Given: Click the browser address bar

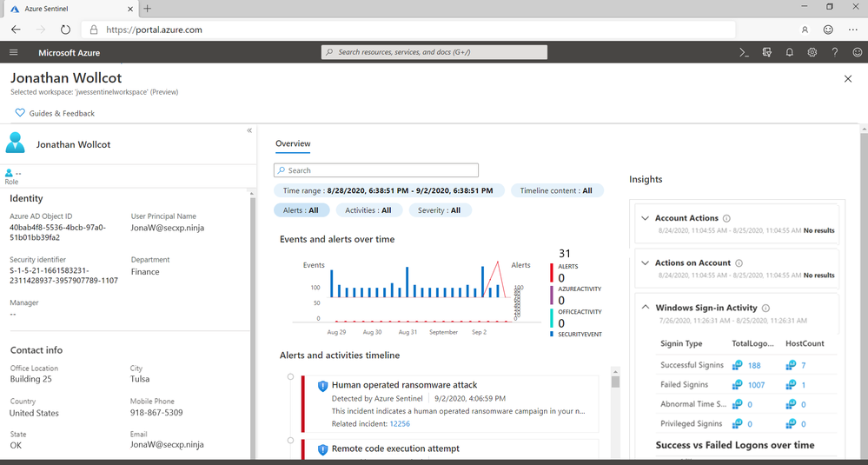Looking at the screenshot, I should (408, 30).
